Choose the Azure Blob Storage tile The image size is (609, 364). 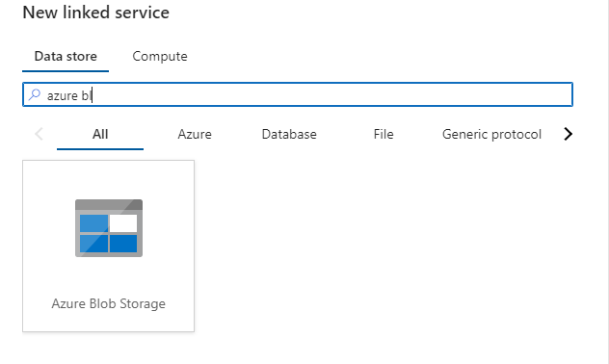[108, 246]
